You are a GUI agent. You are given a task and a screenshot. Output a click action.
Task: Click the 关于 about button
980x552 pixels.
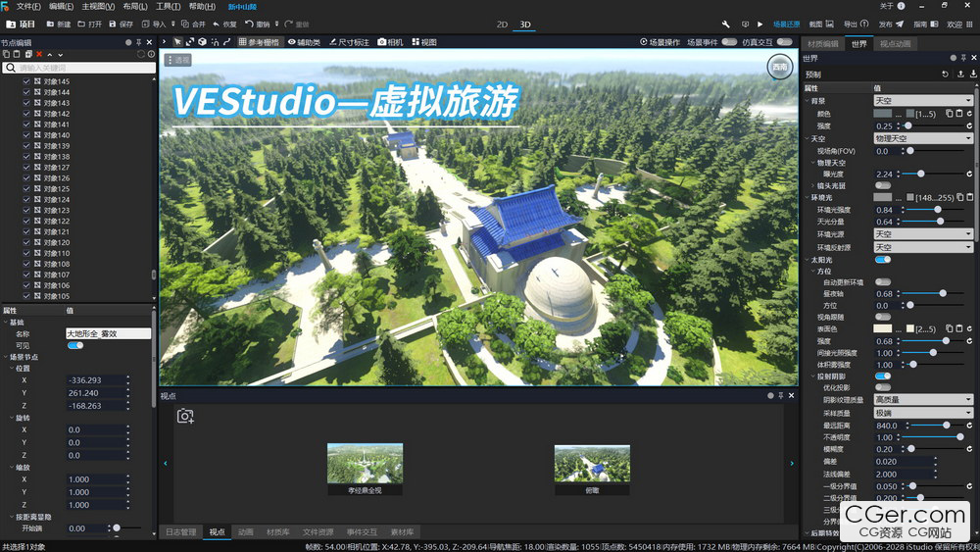point(893,6)
